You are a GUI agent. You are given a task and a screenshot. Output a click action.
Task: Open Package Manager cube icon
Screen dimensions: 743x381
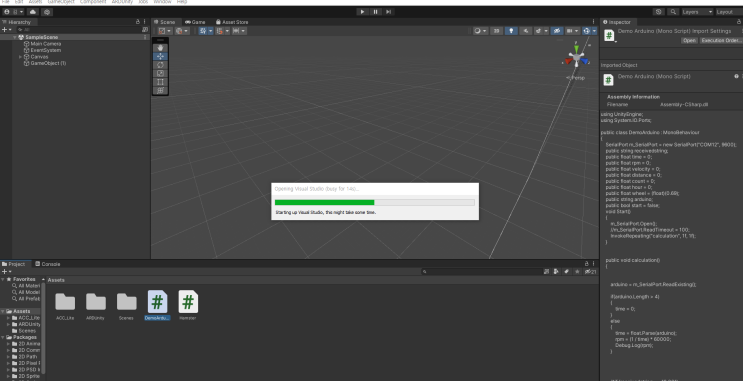tap(47, 12)
